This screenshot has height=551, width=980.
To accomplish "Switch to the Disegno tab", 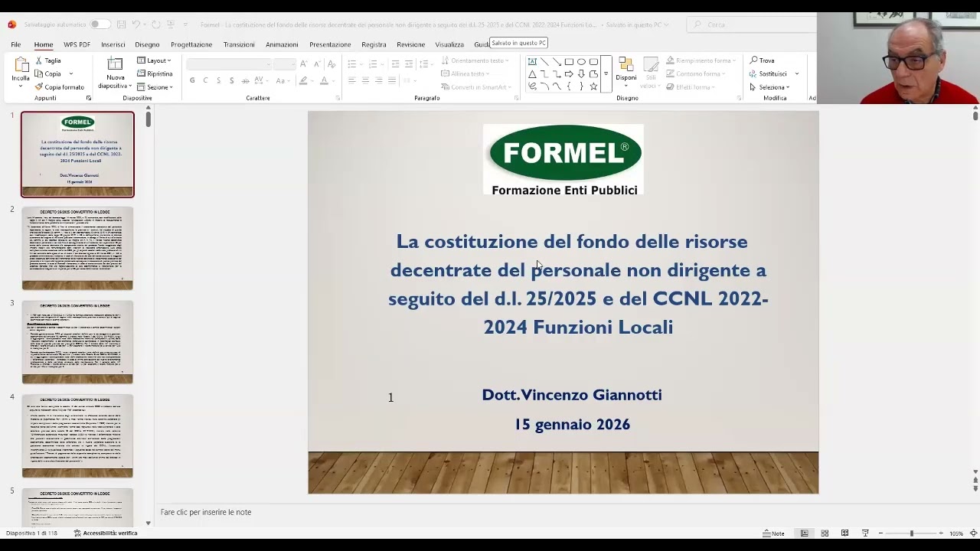I will [147, 44].
